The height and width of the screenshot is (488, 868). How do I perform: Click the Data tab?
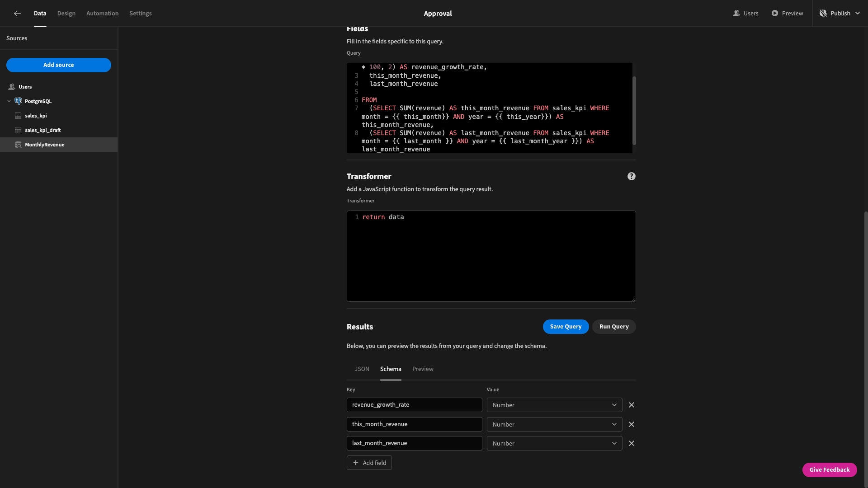pos(40,14)
